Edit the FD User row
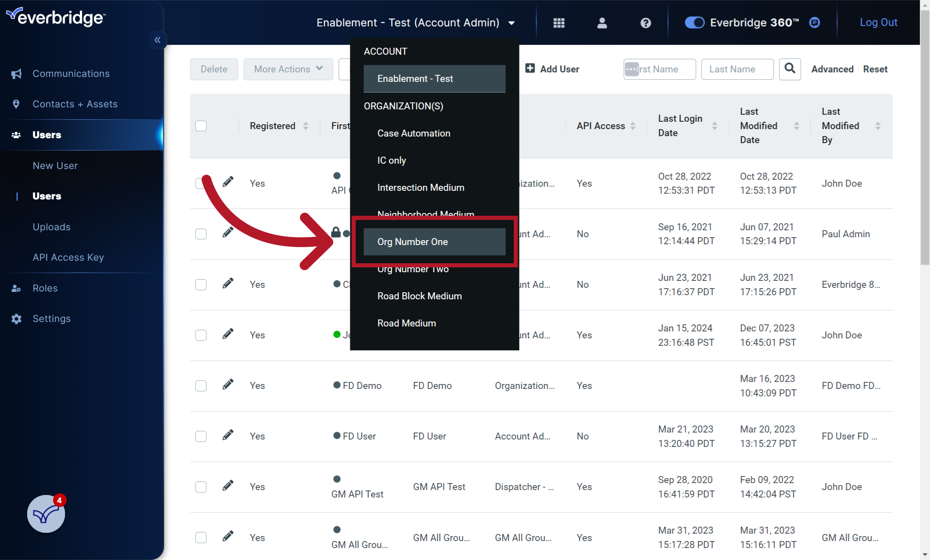This screenshot has height=560, width=930. point(228,435)
